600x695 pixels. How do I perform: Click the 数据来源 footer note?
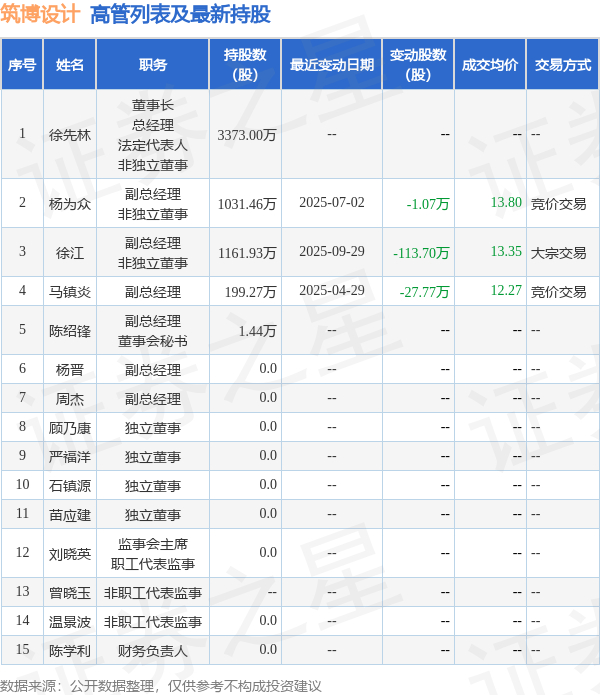[x=160, y=686]
